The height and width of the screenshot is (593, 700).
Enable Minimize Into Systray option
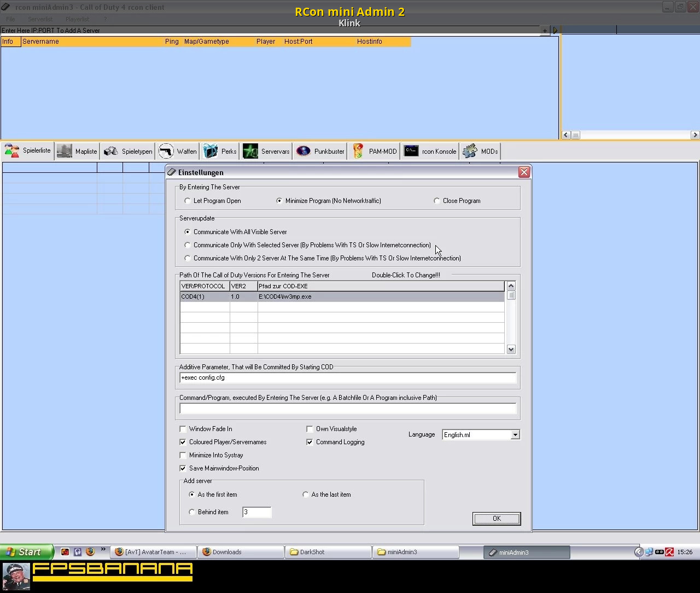[x=183, y=455]
